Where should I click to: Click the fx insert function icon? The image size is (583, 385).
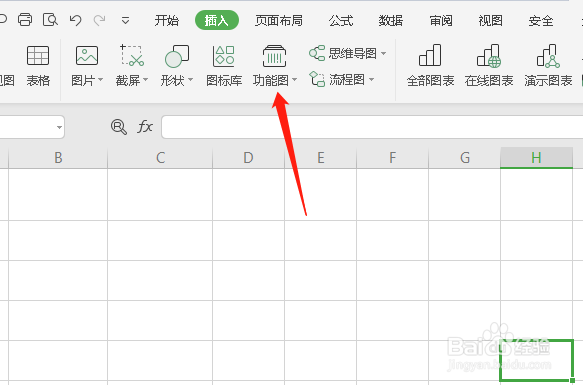tap(145, 127)
